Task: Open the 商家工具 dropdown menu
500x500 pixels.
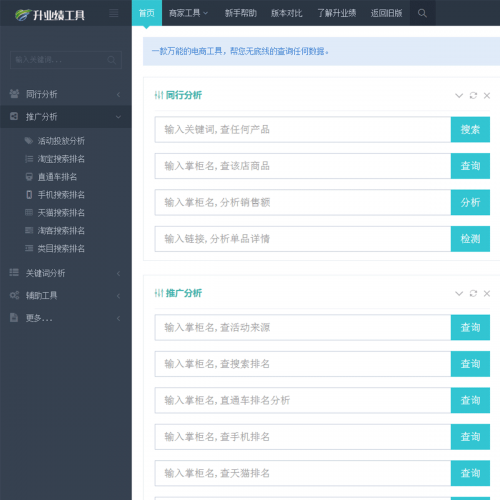Action: pos(188,13)
